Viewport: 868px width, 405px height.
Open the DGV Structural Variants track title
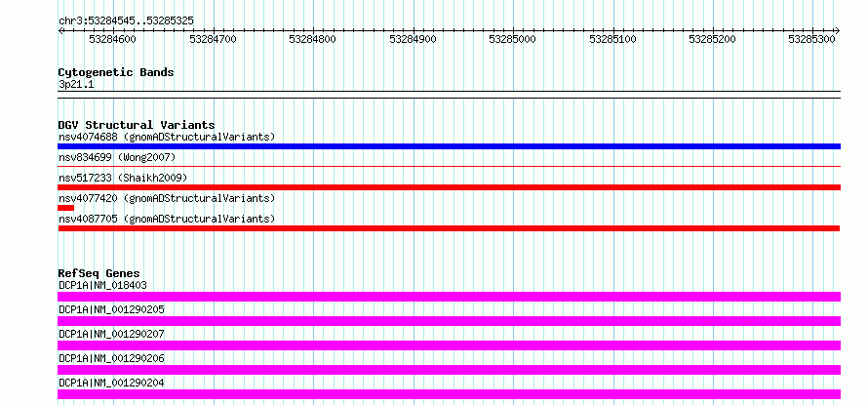137,125
